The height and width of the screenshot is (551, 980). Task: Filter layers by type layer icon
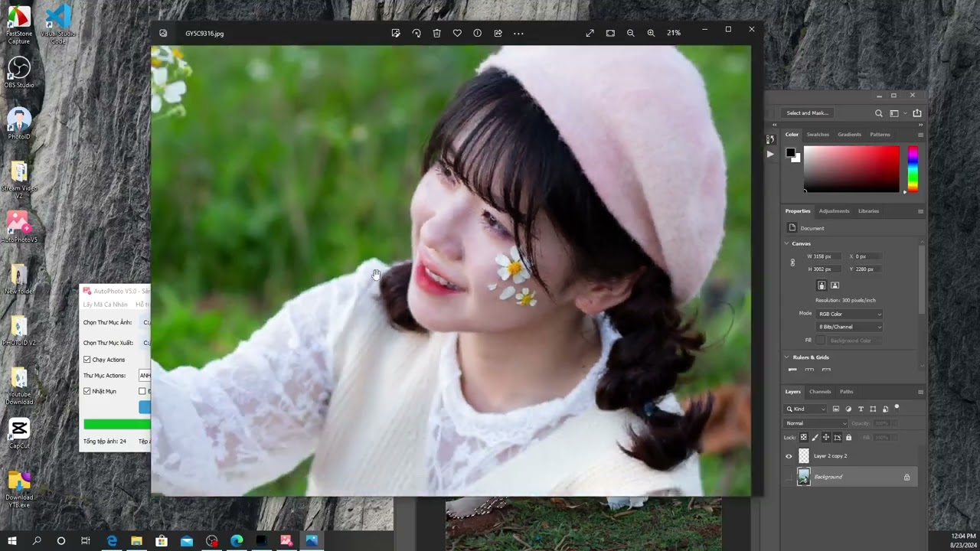[x=861, y=409]
